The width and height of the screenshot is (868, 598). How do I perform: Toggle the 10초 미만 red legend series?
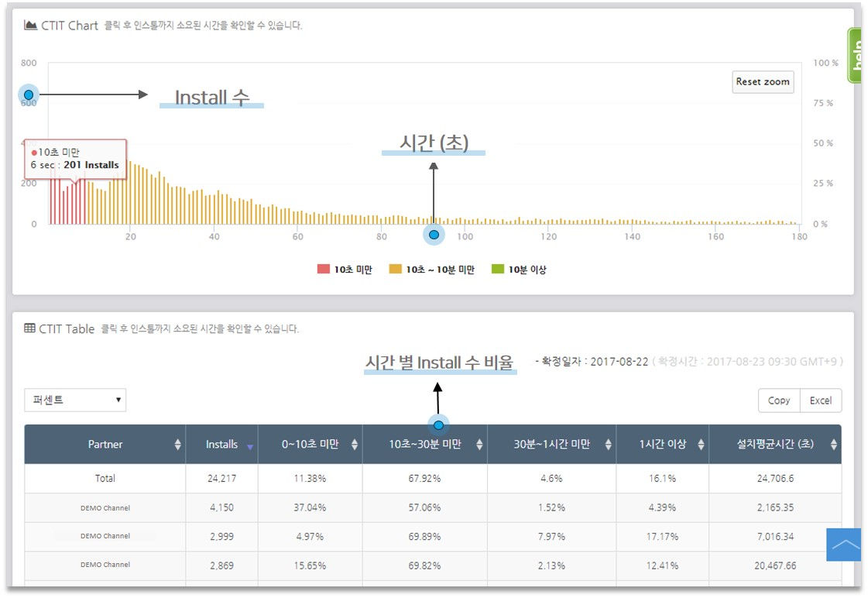click(x=345, y=270)
